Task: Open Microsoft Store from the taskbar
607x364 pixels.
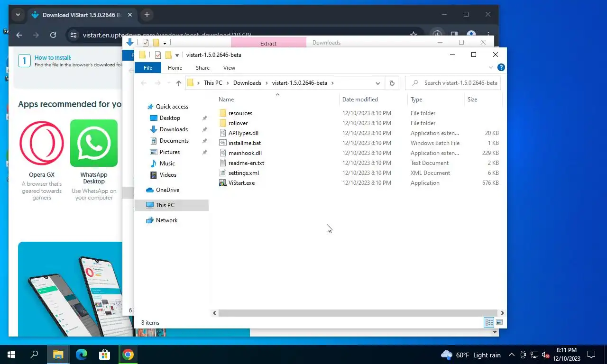Action: click(104, 355)
